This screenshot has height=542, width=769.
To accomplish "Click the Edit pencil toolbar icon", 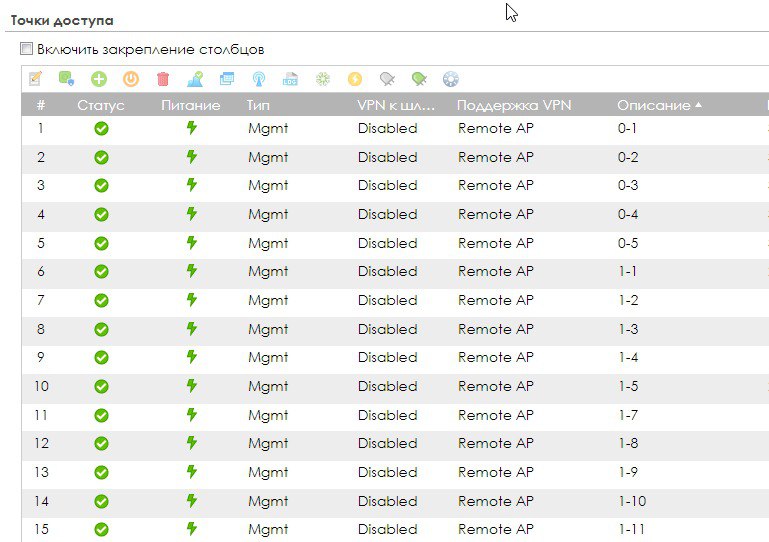I will pos(35,78).
